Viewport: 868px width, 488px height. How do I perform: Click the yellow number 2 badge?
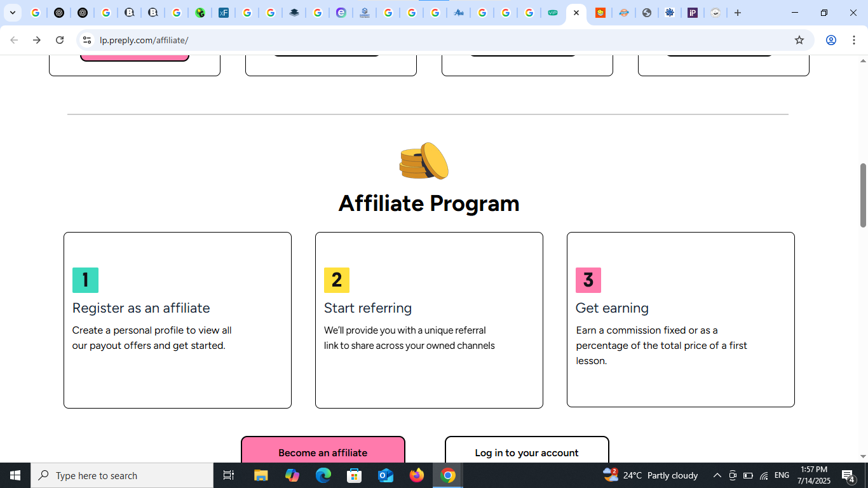coord(337,280)
